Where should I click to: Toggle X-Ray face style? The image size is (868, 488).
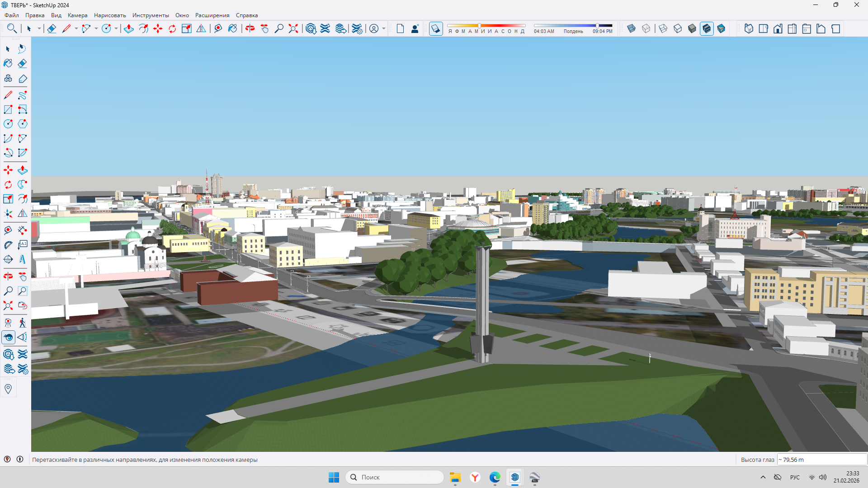[632, 29]
